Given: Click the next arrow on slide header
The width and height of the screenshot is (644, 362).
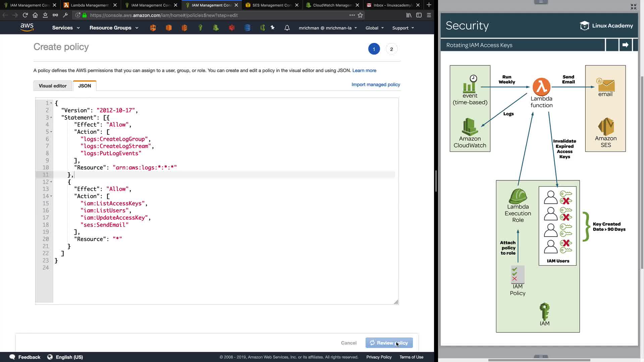Looking at the screenshot, I should pos(625,45).
